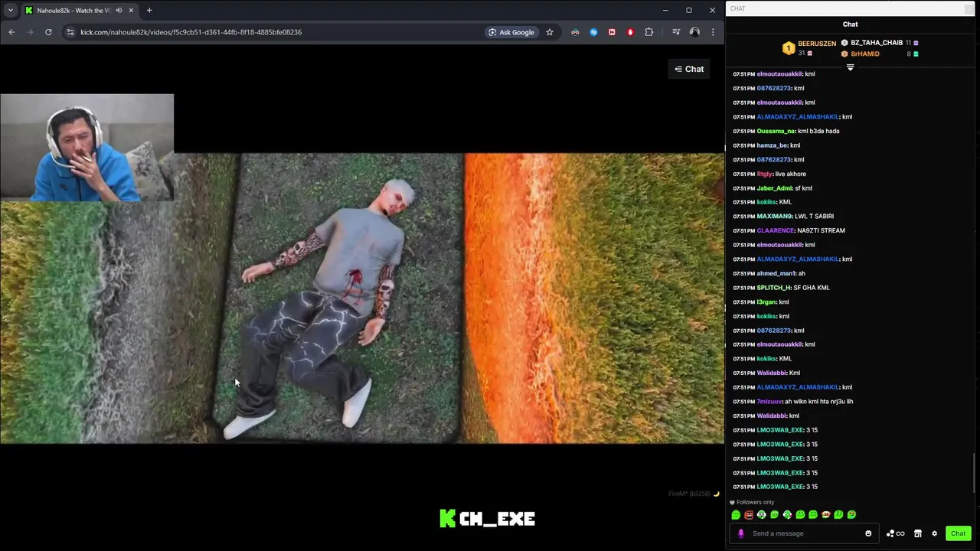Go back to the previous page
Screen dimensions: 980x551
tap(11, 32)
